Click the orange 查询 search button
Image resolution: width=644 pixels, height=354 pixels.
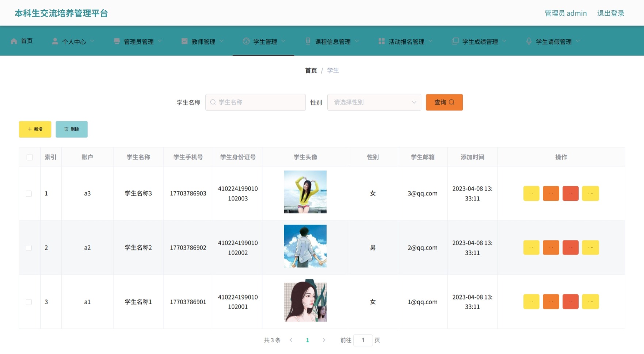[x=444, y=102]
